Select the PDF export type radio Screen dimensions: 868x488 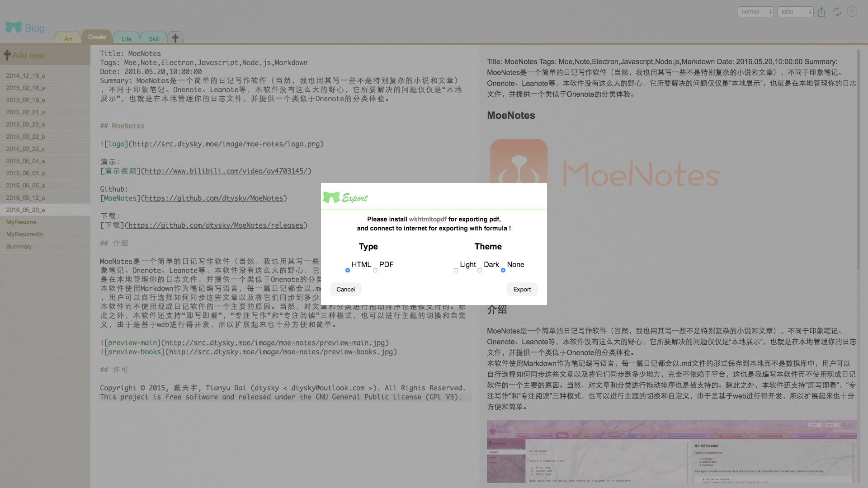[375, 270]
